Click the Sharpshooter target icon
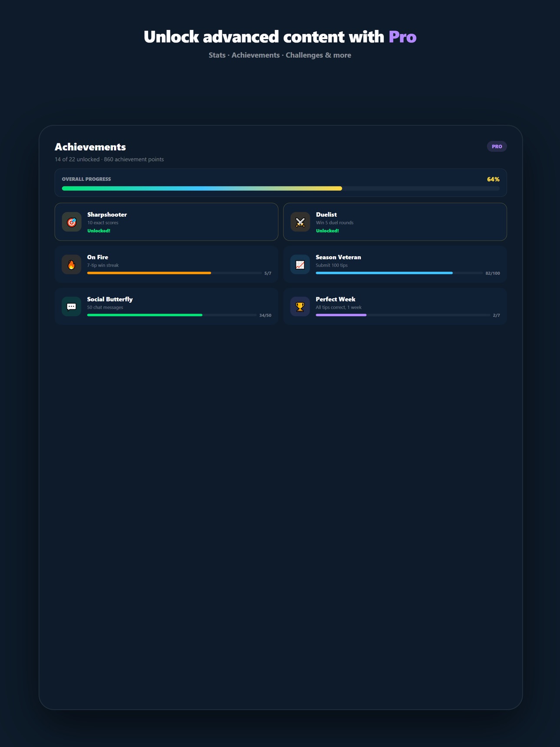Viewport: 560px width, 747px height. click(72, 222)
